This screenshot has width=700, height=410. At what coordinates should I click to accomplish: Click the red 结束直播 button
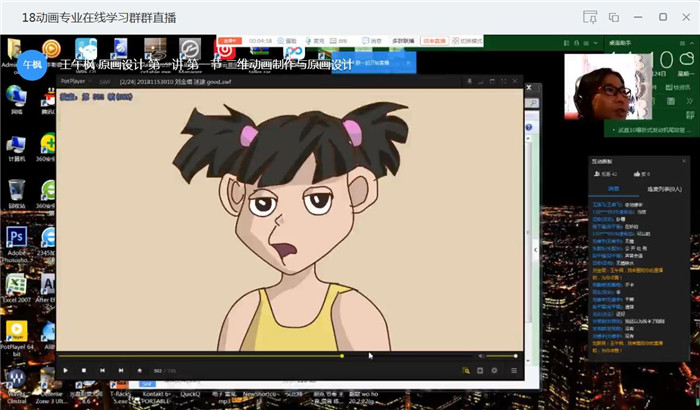point(434,41)
